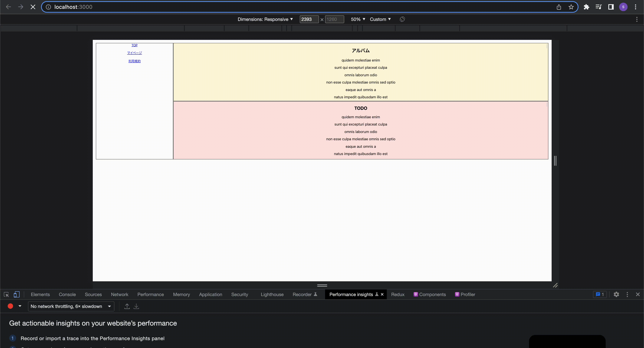Switch to the Network tab
Screen dimensions: 644x348
119,295
